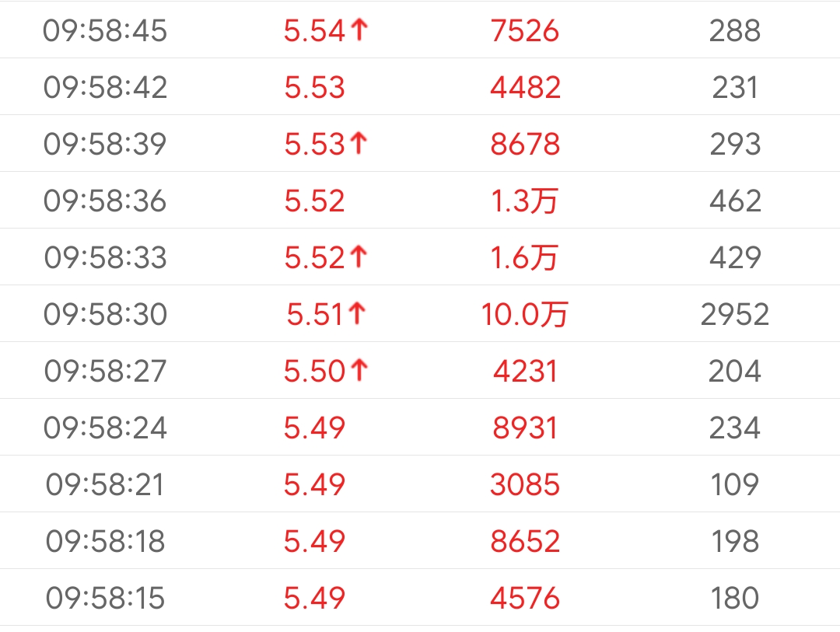840x632 pixels.
Task: Click the up arrow beside 5.51
Action: pos(357,314)
